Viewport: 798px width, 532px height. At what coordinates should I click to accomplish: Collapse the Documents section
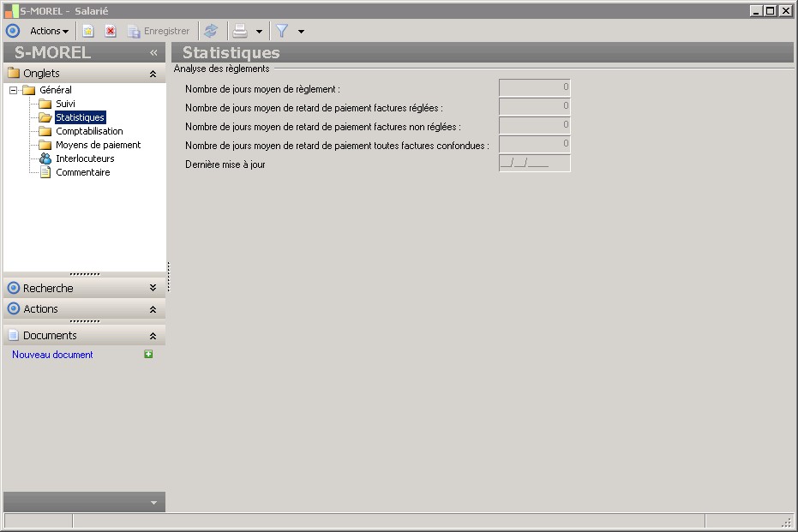point(153,336)
